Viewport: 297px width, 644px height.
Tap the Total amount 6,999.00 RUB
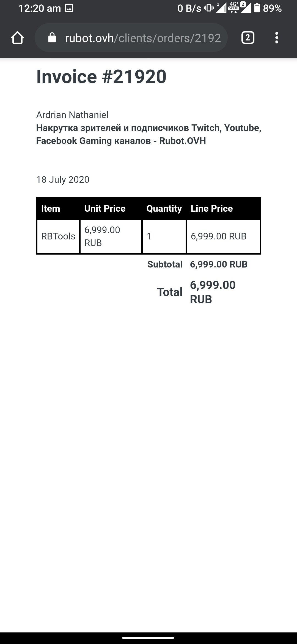[x=213, y=292]
